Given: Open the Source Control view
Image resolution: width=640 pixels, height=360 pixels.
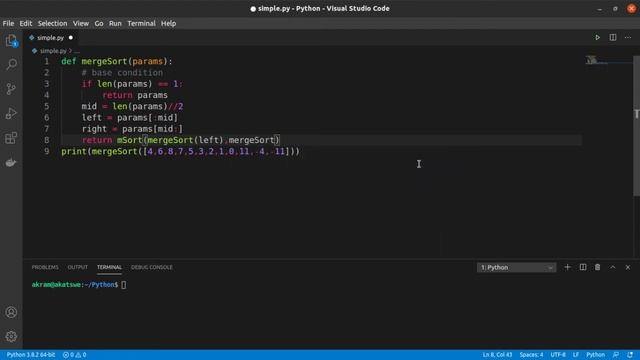Looking at the screenshot, I should (x=11, y=89).
